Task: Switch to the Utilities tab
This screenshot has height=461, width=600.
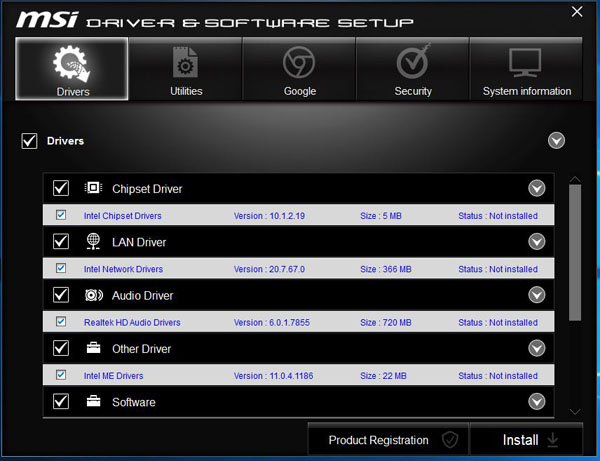Action: (x=186, y=69)
